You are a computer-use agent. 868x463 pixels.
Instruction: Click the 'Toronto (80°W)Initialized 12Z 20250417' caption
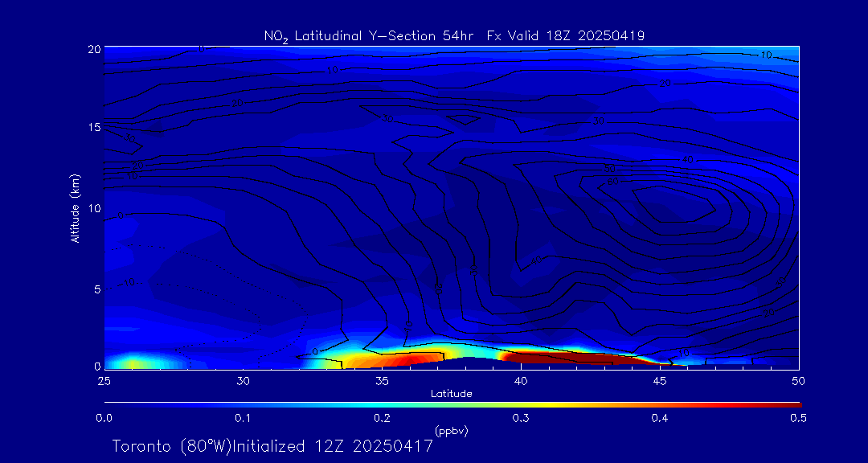(272, 446)
